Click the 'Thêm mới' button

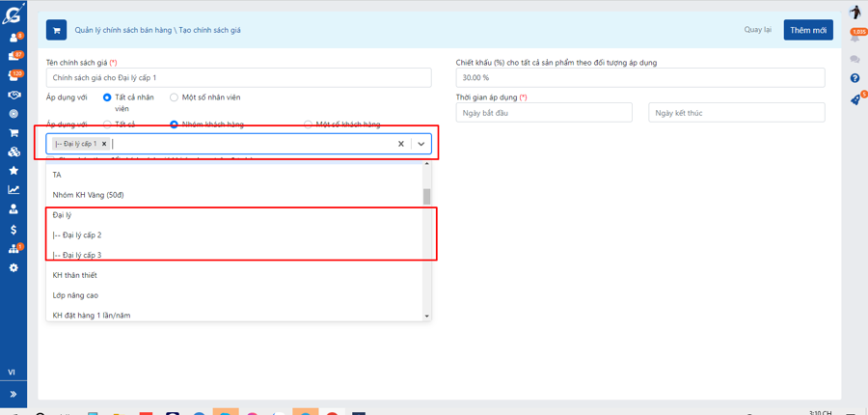[x=807, y=30]
